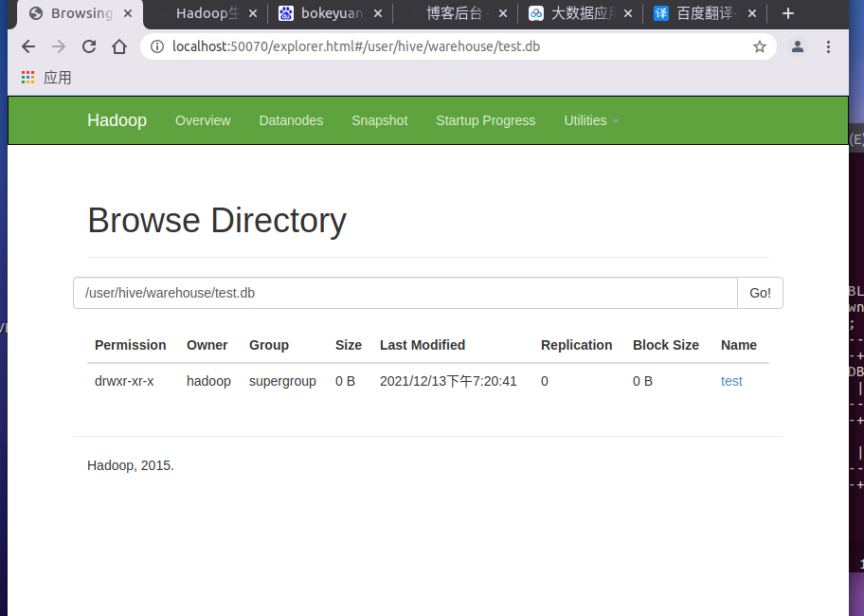Image resolution: width=864 pixels, height=616 pixels.
Task: Click the browser address bar URL
Action: point(356,46)
